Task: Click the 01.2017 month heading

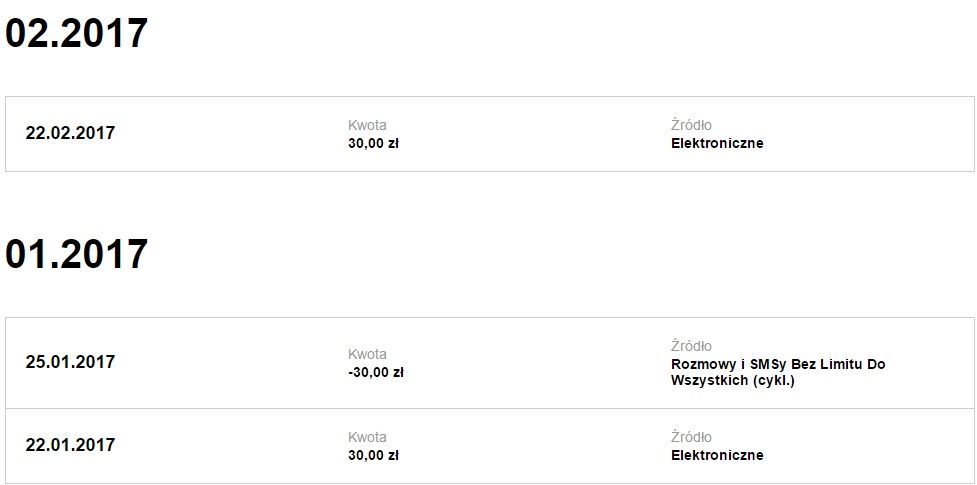Action: (x=76, y=255)
